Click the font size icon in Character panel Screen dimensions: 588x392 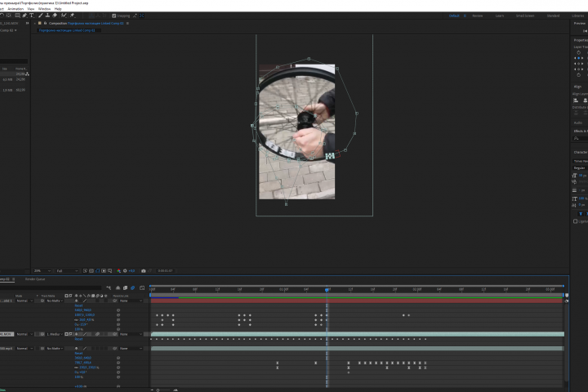[x=574, y=176]
